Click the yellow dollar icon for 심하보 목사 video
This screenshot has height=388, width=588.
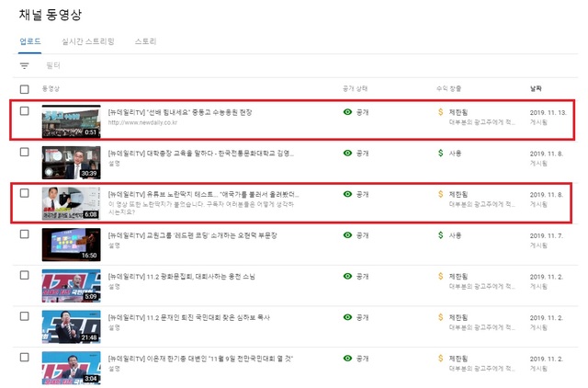click(x=441, y=317)
